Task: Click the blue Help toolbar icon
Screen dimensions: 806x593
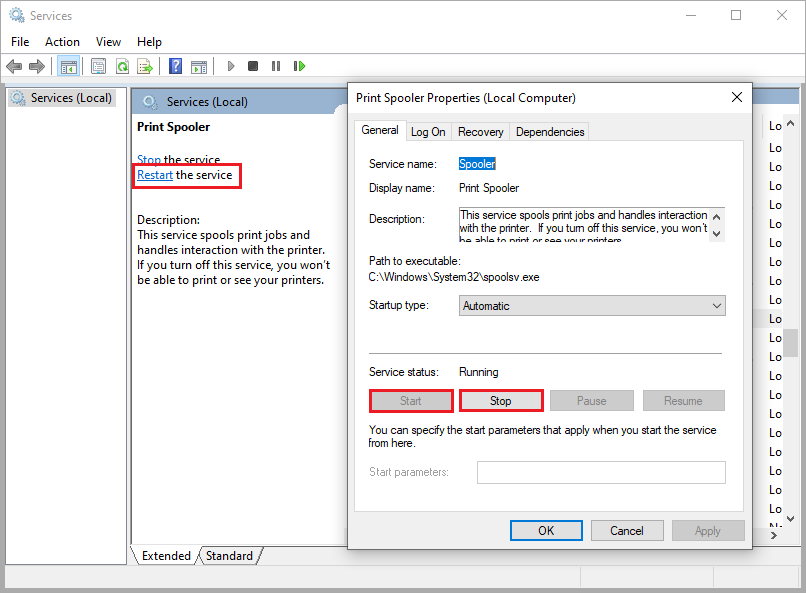Action: coord(175,67)
